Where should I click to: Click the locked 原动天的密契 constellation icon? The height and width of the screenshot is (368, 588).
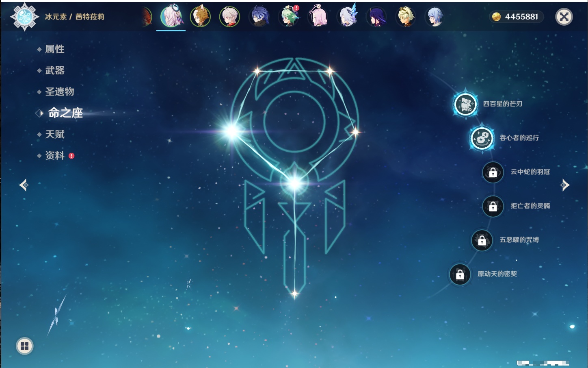[x=460, y=274]
